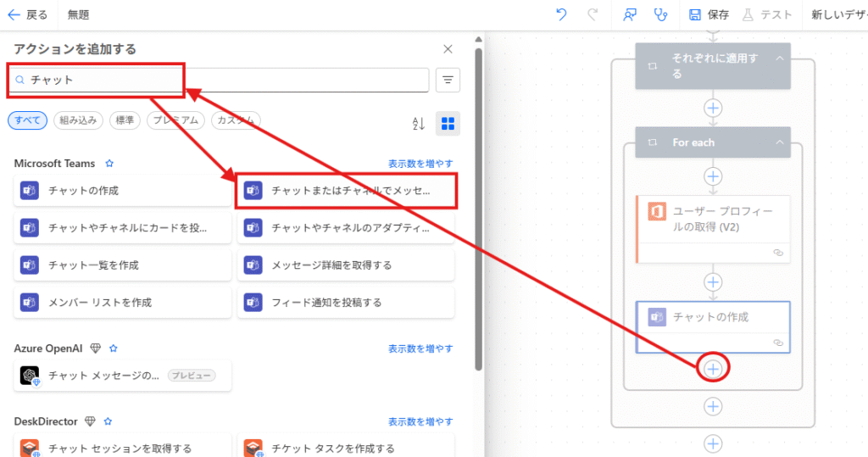Open the flow checker stethoscope icon
868x457 pixels.
point(660,15)
